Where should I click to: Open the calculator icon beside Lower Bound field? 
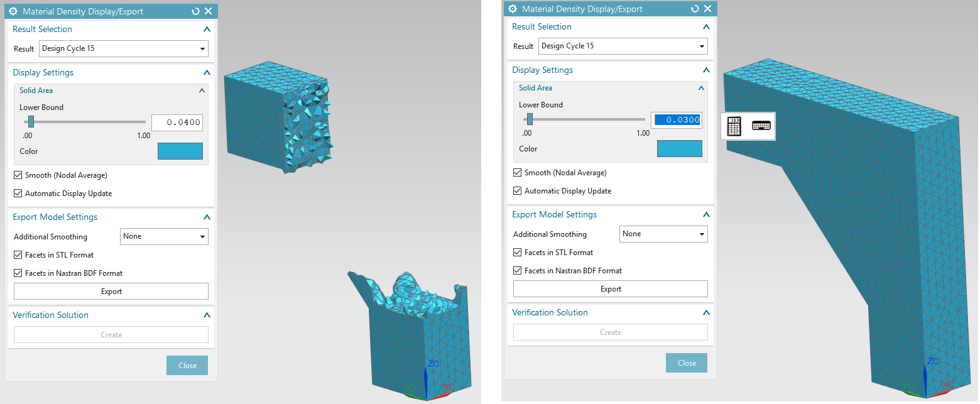(734, 126)
